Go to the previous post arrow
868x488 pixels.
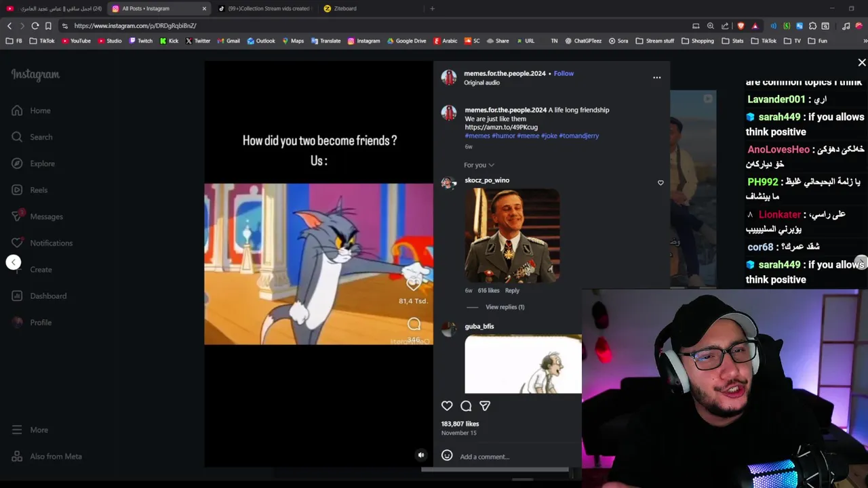pyautogui.click(x=14, y=262)
